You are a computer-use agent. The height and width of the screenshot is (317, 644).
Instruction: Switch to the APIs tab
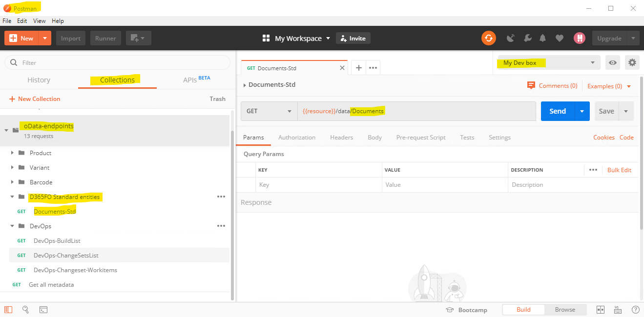(197, 79)
